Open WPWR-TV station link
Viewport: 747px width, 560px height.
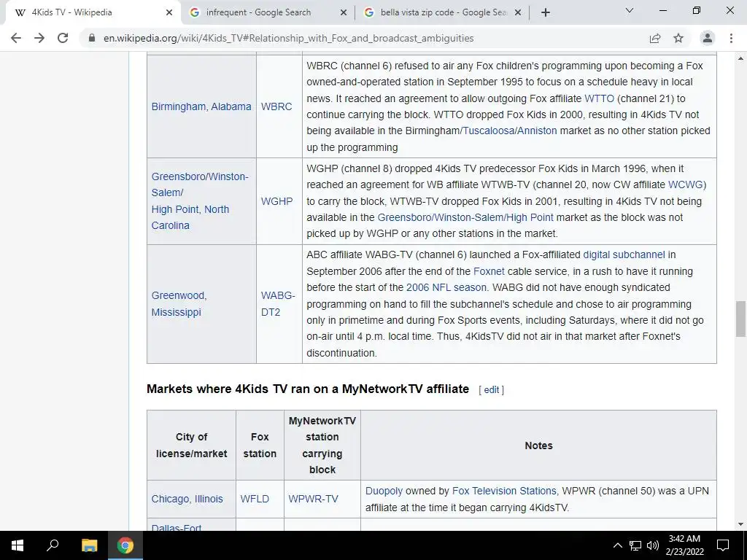click(x=313, y=499)
